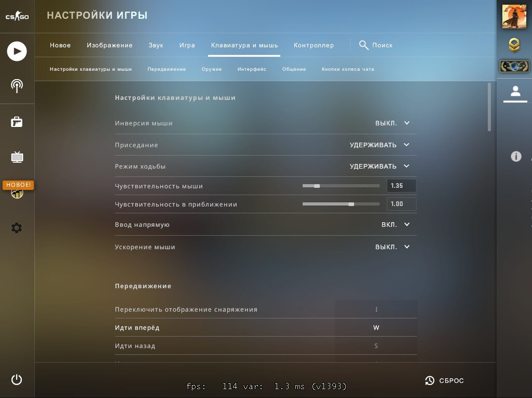Adjust the Чувствительность мыши slider
532x398 pixels.
341,186
